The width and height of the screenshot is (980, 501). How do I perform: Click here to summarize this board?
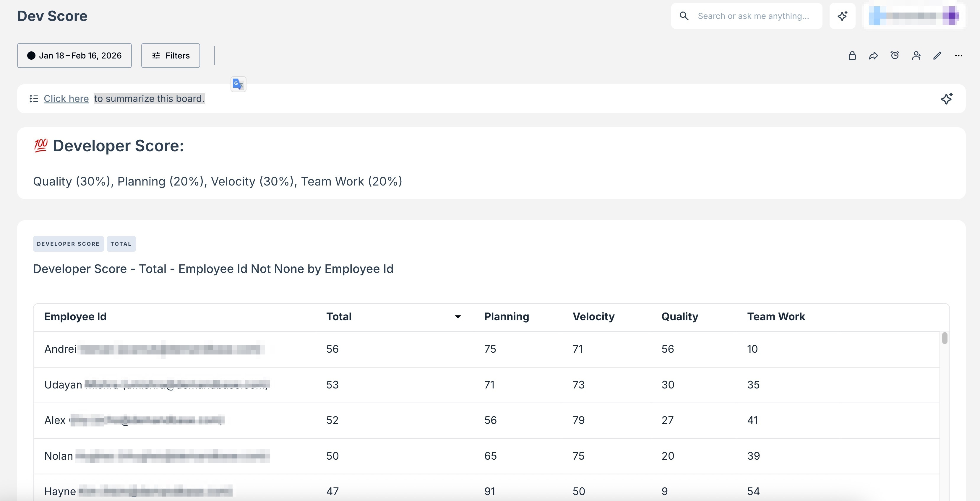[x=66, y=98]
